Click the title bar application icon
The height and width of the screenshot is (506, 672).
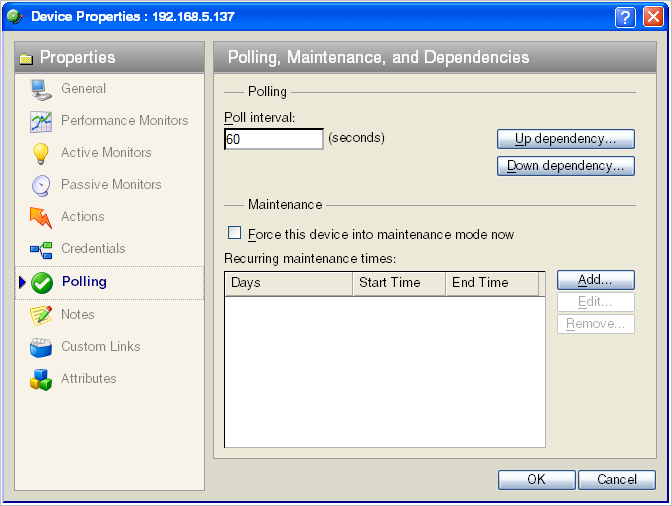(x=15, y=17)
